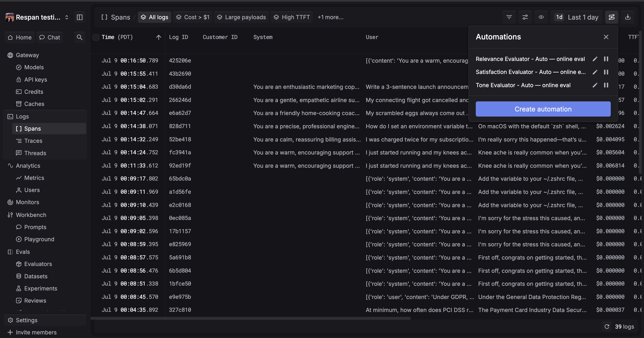This screenshot has height=338, width=644.
Task: Open Experiments page
Action: (40, 289)
